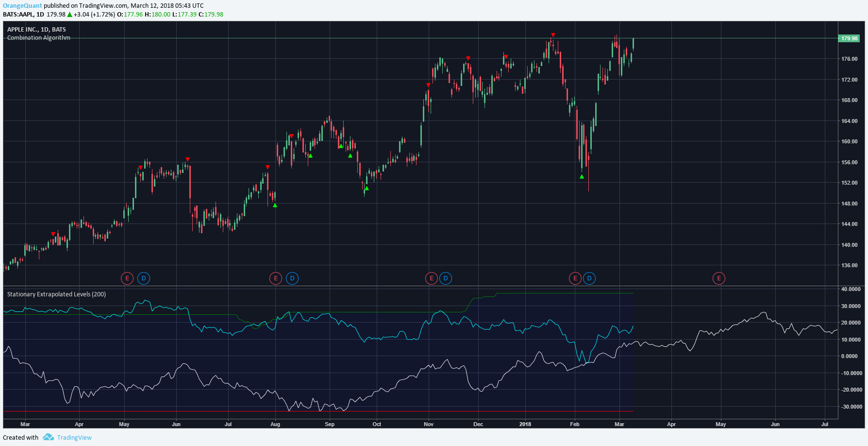Click the 148.00 price axis label
Viewport: 868px width, 446px height.
(x=849, y=204)
